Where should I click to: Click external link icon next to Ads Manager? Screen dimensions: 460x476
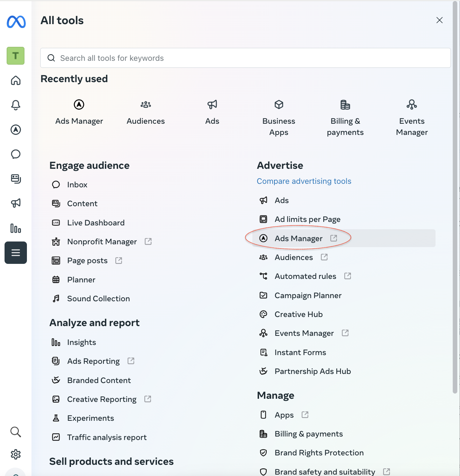tap(334, 238)
